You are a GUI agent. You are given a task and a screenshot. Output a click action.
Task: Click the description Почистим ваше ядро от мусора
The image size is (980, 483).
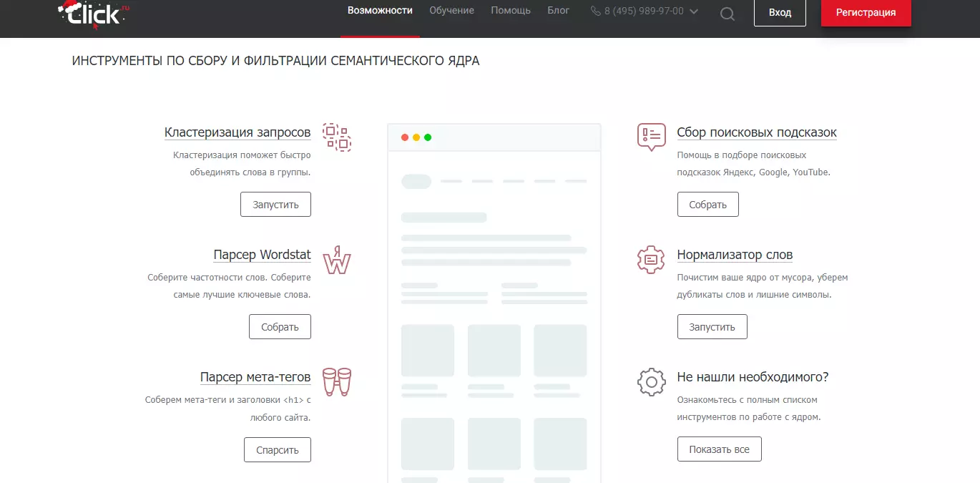click(x=763, y=286)
